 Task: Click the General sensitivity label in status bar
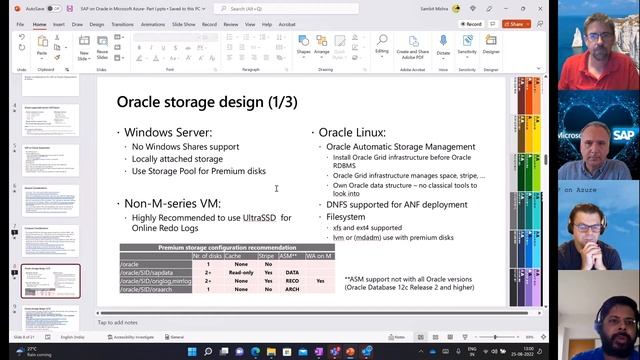[174, 337]
